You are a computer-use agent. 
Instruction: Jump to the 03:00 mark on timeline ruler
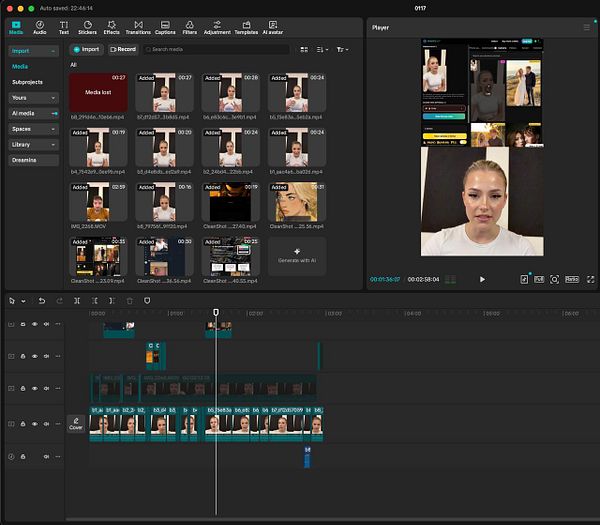(334, 313)
